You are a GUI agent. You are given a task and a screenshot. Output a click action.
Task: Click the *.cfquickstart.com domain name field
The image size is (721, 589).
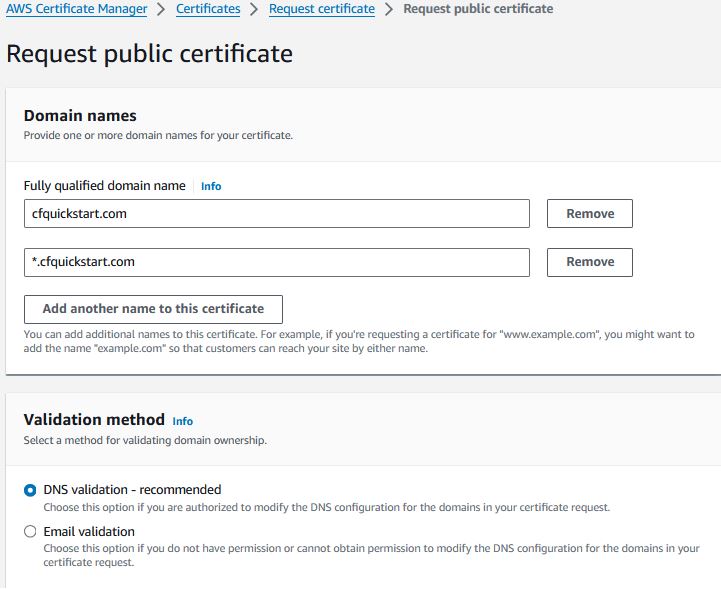point(277,262)
